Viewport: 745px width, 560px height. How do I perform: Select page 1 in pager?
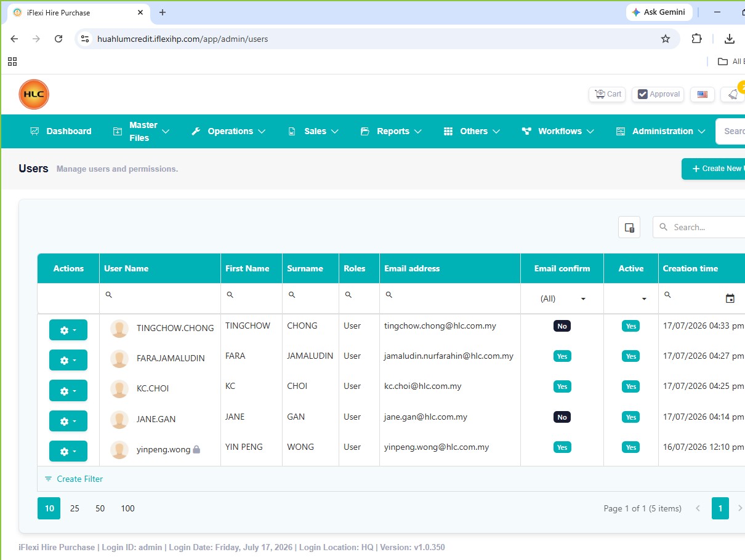(720, 508)
